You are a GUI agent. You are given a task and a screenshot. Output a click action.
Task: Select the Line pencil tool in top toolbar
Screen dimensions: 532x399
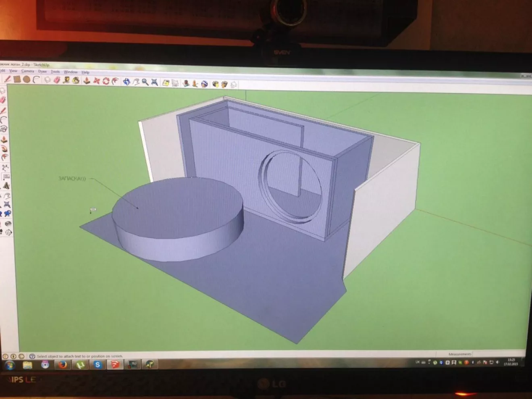click(8, 79)
